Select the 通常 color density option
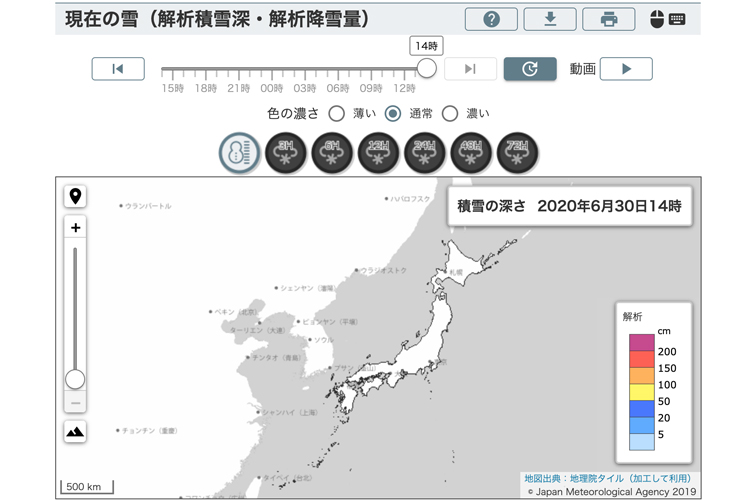 coord(393,113)
